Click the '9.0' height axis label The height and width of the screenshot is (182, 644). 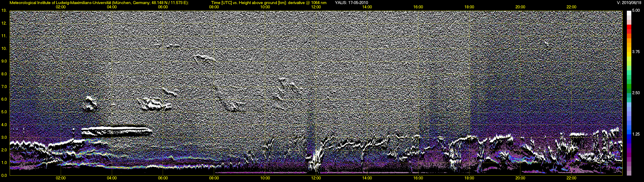pos(4,61)
